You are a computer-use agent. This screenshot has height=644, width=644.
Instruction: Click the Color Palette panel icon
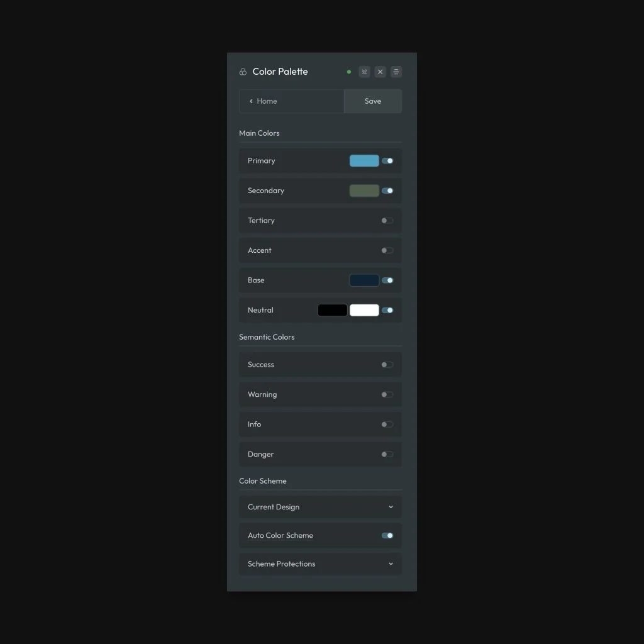[x=242, y=72]
